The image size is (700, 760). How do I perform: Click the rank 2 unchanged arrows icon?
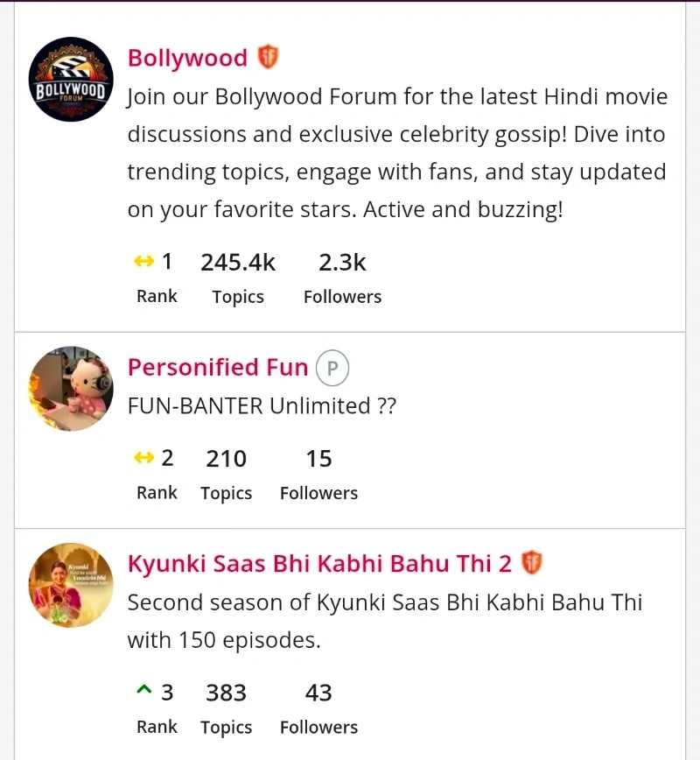coord(143,458)
